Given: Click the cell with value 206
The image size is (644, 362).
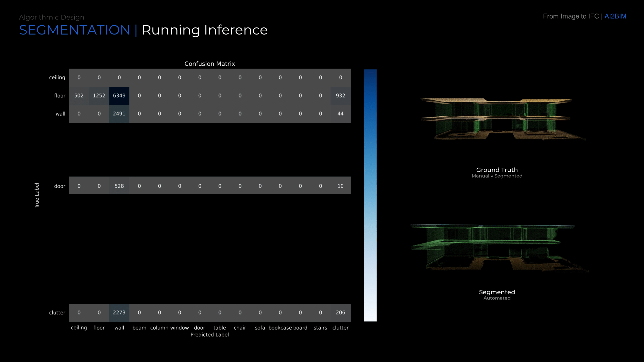Looking at the screenshot, I should pyautogui.click(x=340, y=313).
